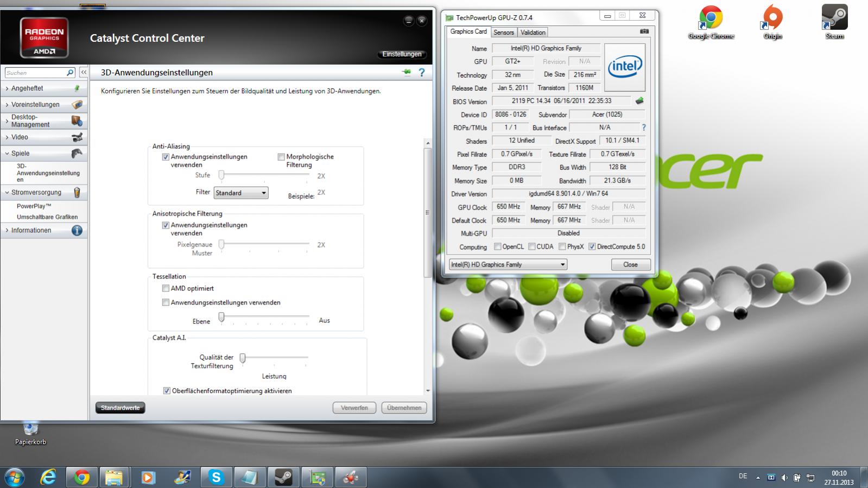
Task: Click the Close button in GPU-Z
Action: coord(630,264)
